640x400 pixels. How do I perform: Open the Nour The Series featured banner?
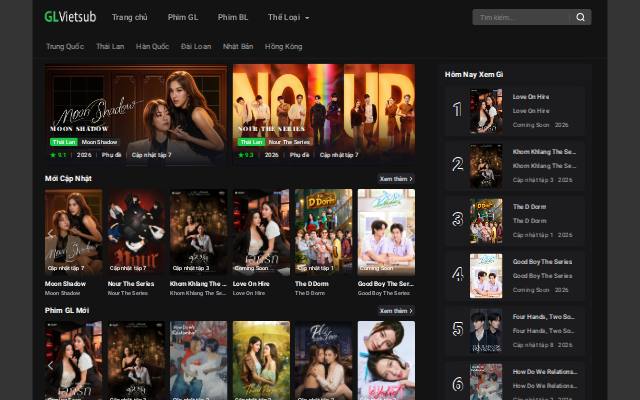pos(324,114)
